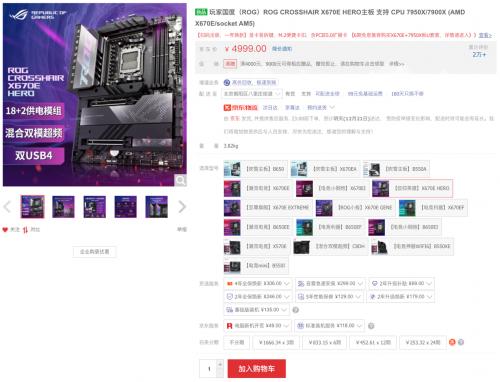
Task: Click the red heart favorite icon
Action: pyautogui.click(x=5, y=230)
